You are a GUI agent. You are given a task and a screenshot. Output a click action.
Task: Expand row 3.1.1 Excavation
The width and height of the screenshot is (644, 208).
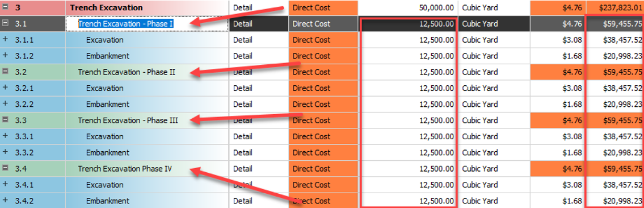[5, 39]
